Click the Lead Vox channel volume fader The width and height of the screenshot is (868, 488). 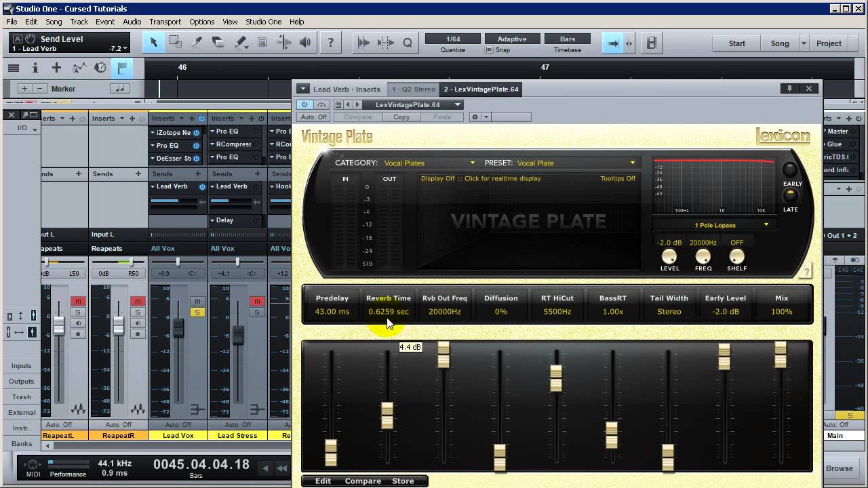(x=178, y=329)
